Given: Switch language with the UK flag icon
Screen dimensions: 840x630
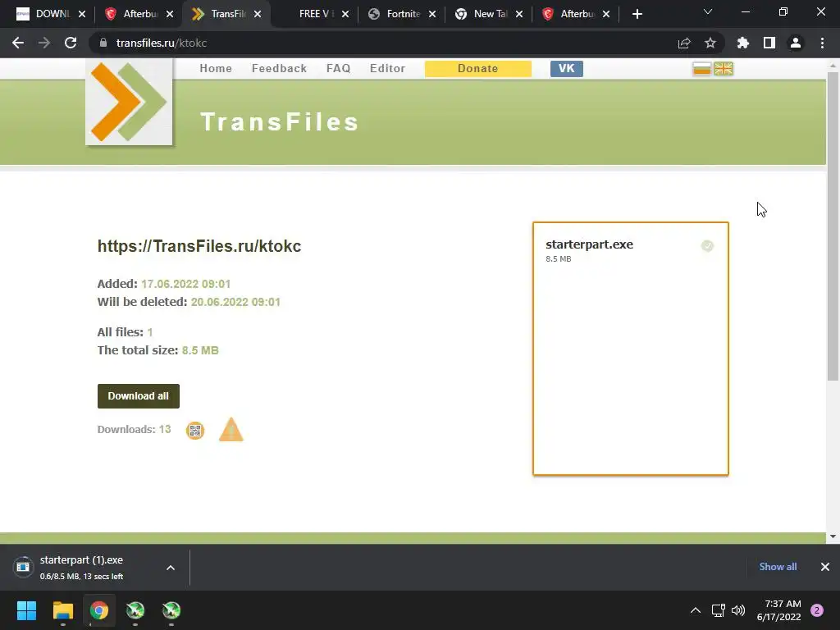Looking at the screenshot, I should (724, 69).
